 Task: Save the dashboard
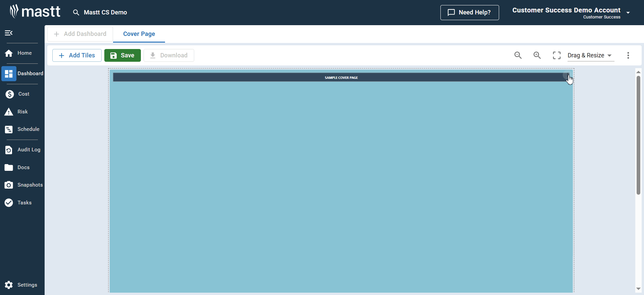(x=122, y=55)
